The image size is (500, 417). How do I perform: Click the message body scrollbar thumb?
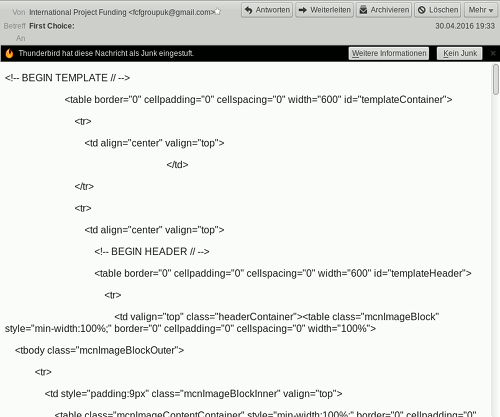(x=496, y=80)
